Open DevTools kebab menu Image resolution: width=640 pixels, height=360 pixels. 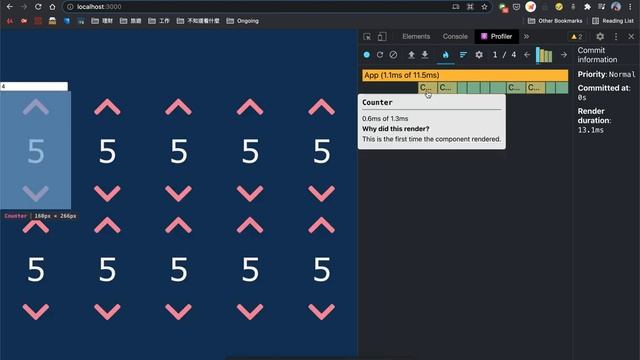616,37
